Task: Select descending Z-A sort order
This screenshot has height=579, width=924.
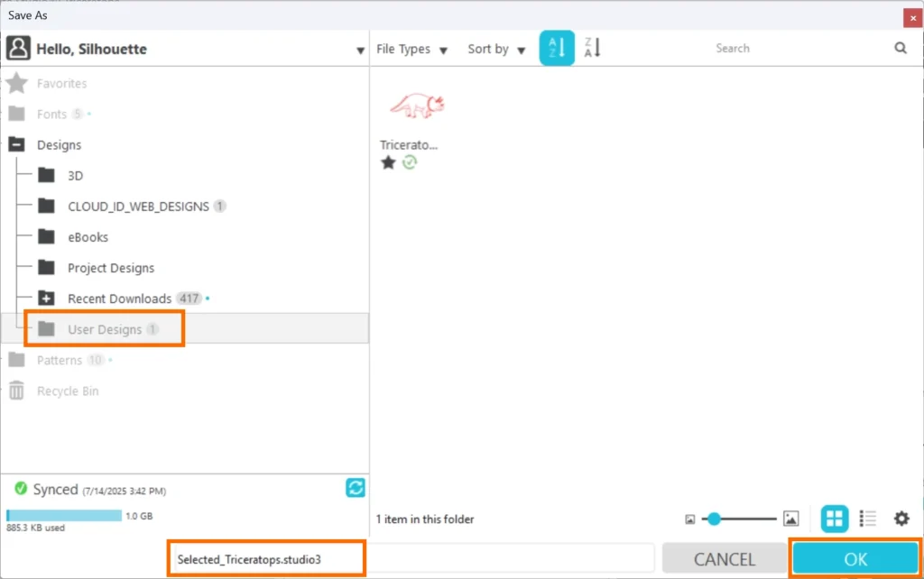Action: coord(593,49)
